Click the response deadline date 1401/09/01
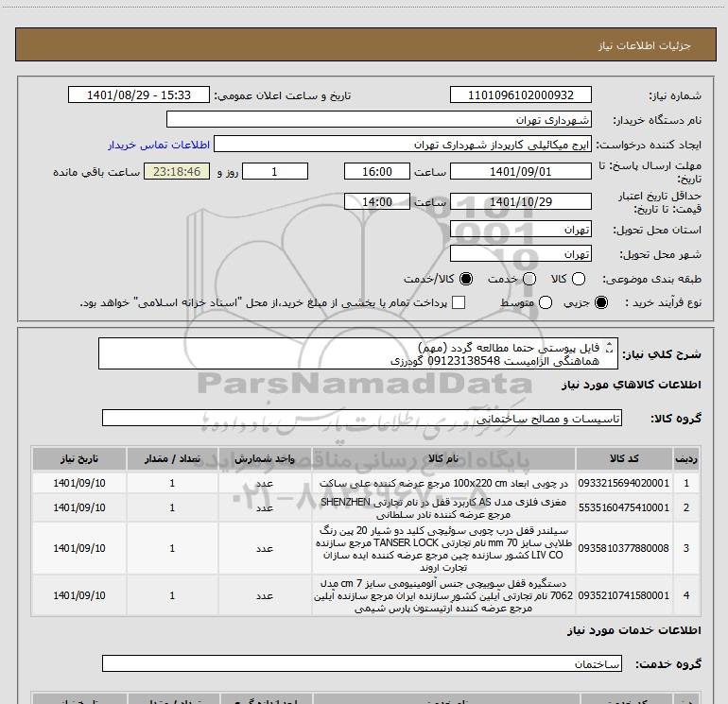Screen dimensions: 728x704 [520, 171]
